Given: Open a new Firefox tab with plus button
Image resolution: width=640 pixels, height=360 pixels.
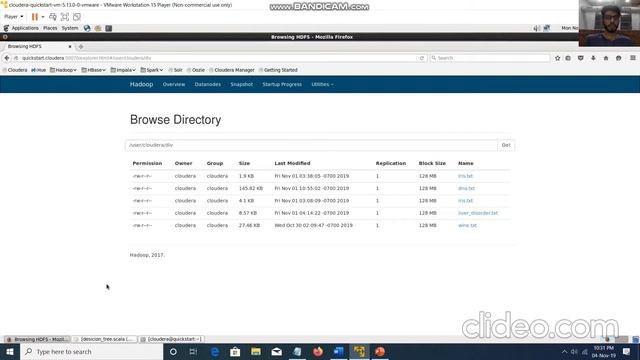Looking at the screenshot, I should pyautogui.click(x=81, y=47).
